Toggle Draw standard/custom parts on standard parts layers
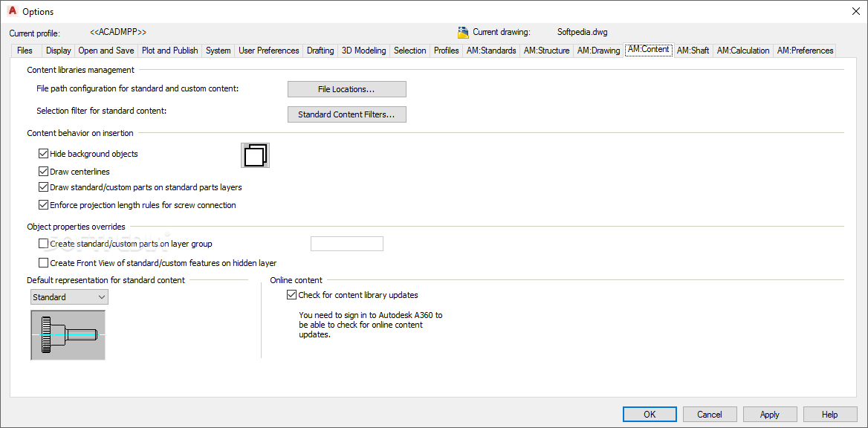Image resolution: width=868 pixels, height=428 pixels. coord(43,187)
